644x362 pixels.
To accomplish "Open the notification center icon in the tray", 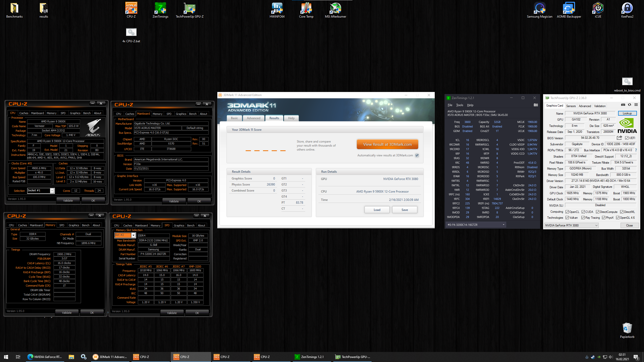I will [636, 357].
